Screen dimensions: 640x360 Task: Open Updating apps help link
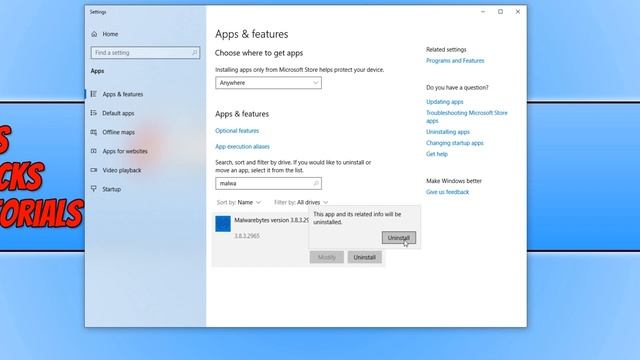tap(444, 102)
